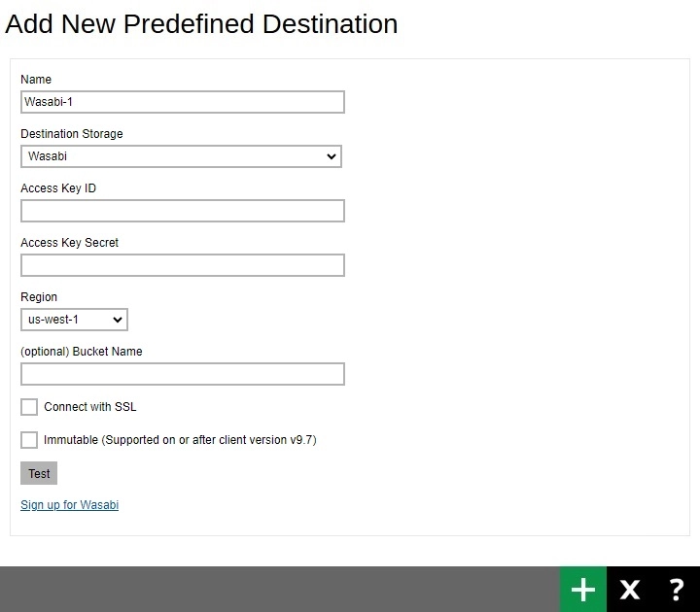Click the Immutable option label text
700x612 pixels.
point(180,440)
